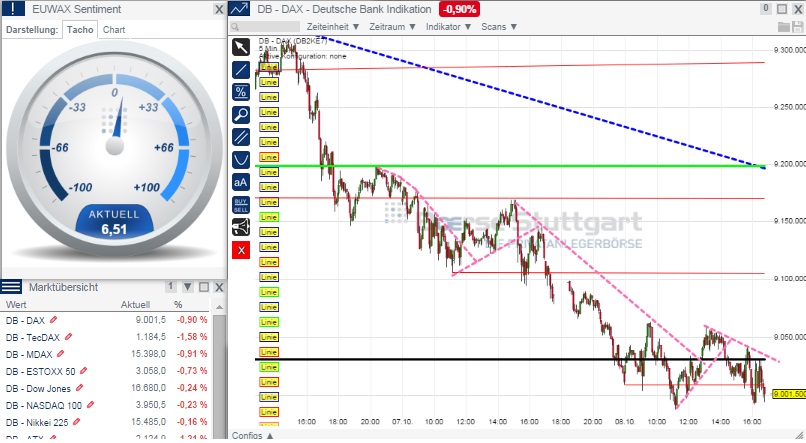Click the yellow 9.001,500 price label
Image resolution: width=806 pixels, height=443 pixels.
[x=789, y=394]
